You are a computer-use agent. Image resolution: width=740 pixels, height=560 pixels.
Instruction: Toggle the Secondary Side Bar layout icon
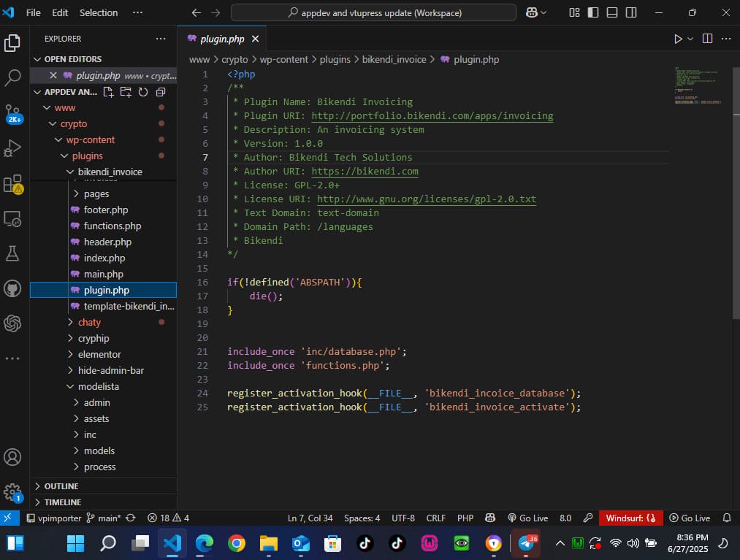click(630, 12)
